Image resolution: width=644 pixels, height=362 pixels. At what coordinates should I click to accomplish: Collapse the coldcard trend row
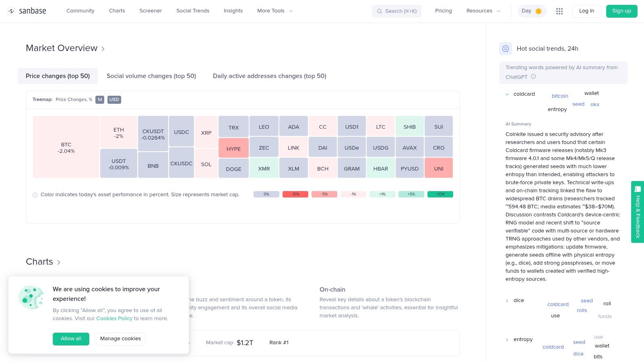(x=507, y=94)
